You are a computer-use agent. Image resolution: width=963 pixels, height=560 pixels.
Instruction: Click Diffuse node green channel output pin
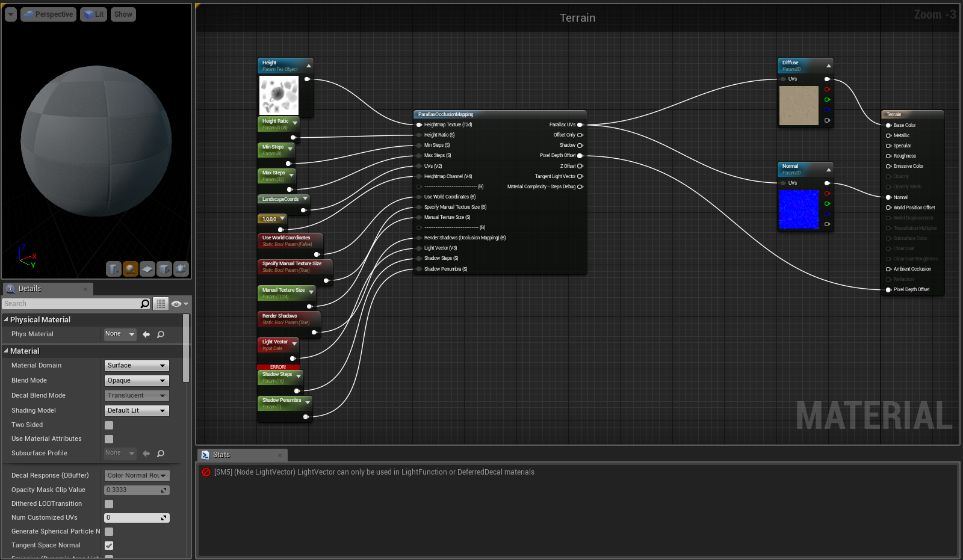coord(828,100)
